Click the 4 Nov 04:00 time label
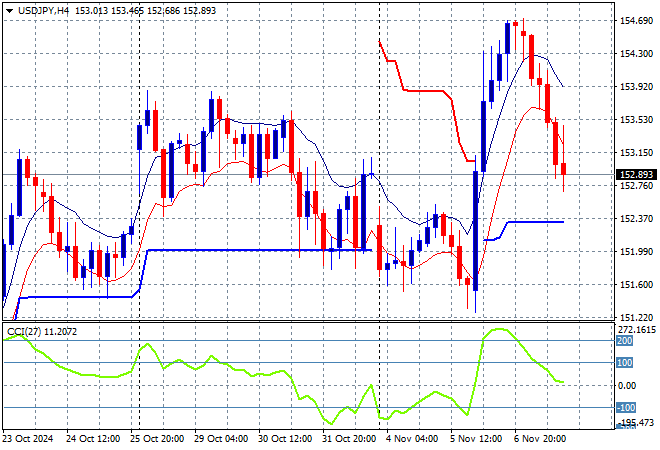The image size is (660, 450). coord(412,439)
